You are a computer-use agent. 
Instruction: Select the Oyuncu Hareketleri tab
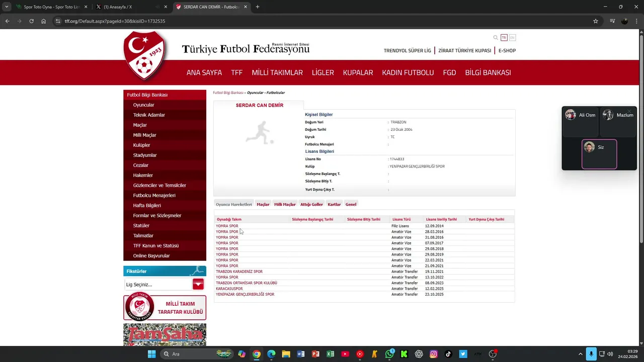click(x=234, y=205)
